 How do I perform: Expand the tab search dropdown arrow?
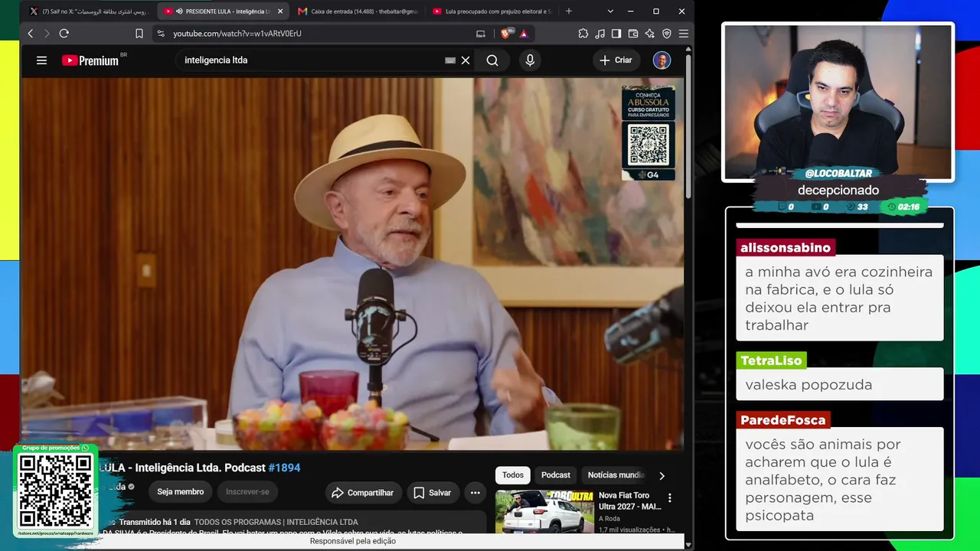pos(610,11)
